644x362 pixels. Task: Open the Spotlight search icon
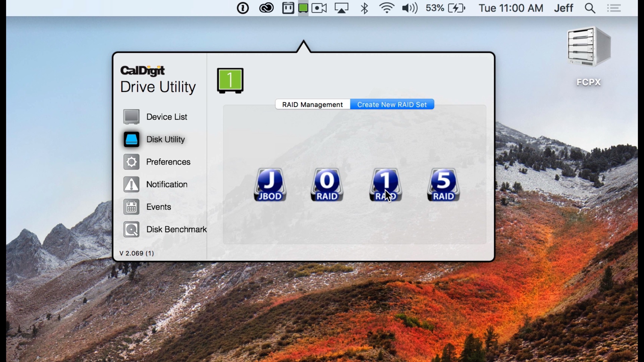590,8
